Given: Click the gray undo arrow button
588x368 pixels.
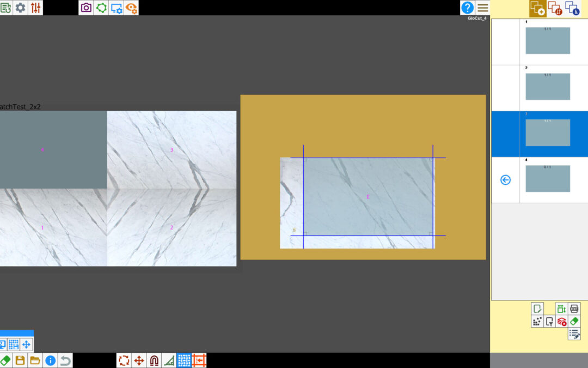Looking at the screenshot, I should [65, 360].
